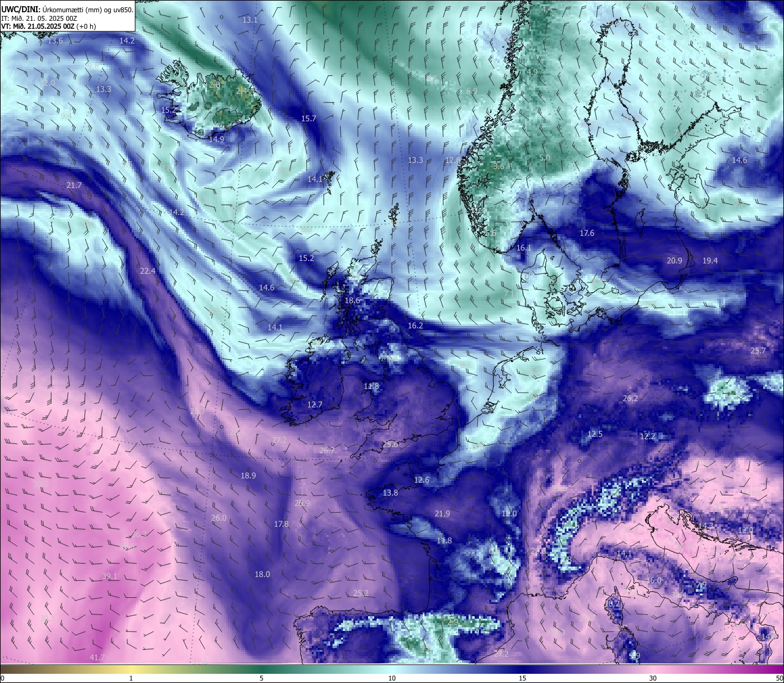Click the 15 tick on the color scale
The width and height of the screenshot is (784, 683).
tap(522, 678)
